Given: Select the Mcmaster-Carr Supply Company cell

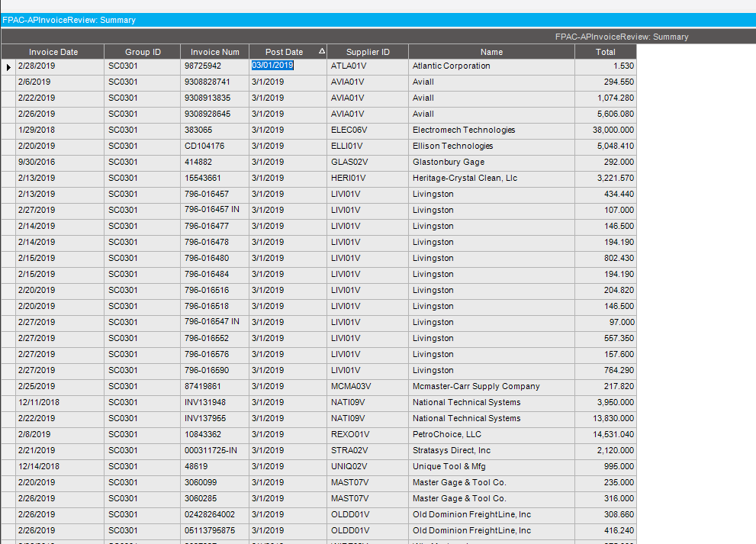Looking at the screenshot, I should (x=476, y=387).
